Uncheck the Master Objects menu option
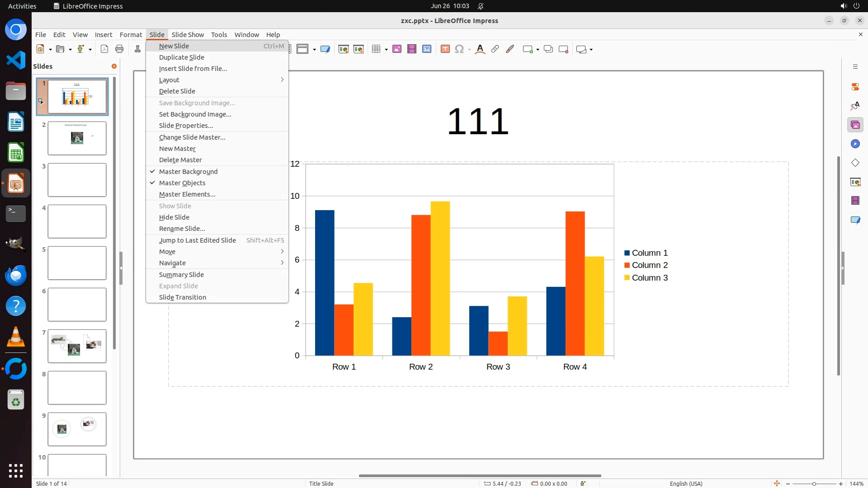 tap(182, 183)
